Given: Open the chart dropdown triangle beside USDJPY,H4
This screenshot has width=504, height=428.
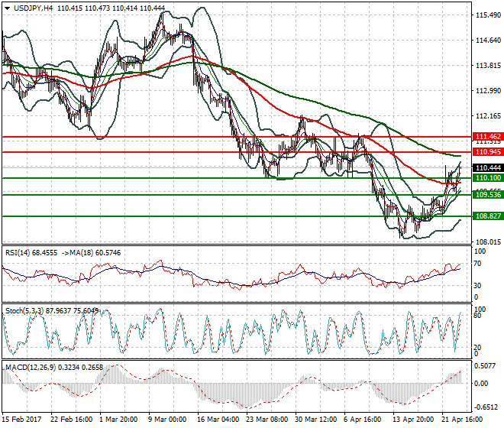Looking at the screenshot, I should point(7,8).
